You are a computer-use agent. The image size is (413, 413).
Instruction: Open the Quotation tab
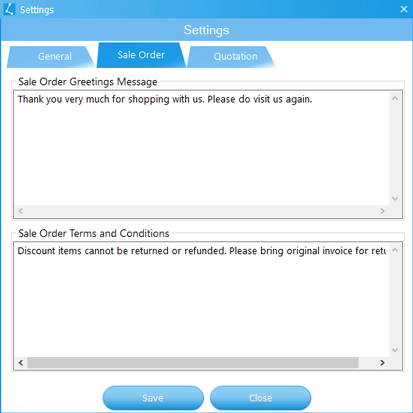coord(232,57)
